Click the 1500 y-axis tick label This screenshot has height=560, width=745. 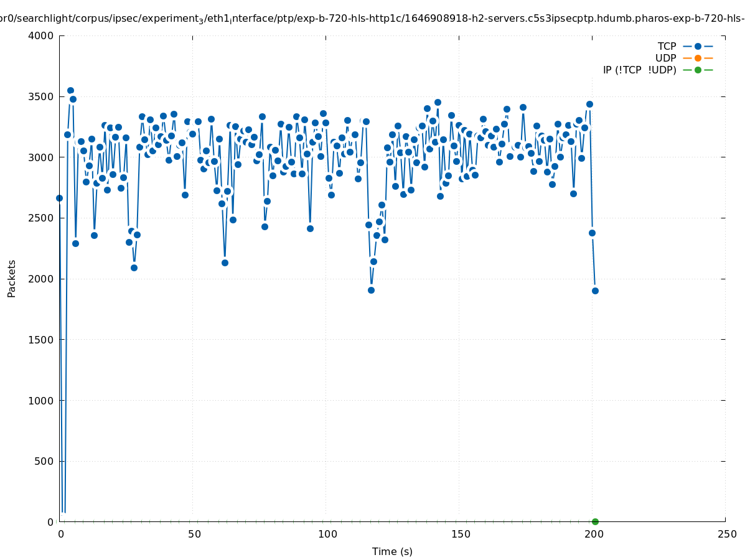coord(41,340)
